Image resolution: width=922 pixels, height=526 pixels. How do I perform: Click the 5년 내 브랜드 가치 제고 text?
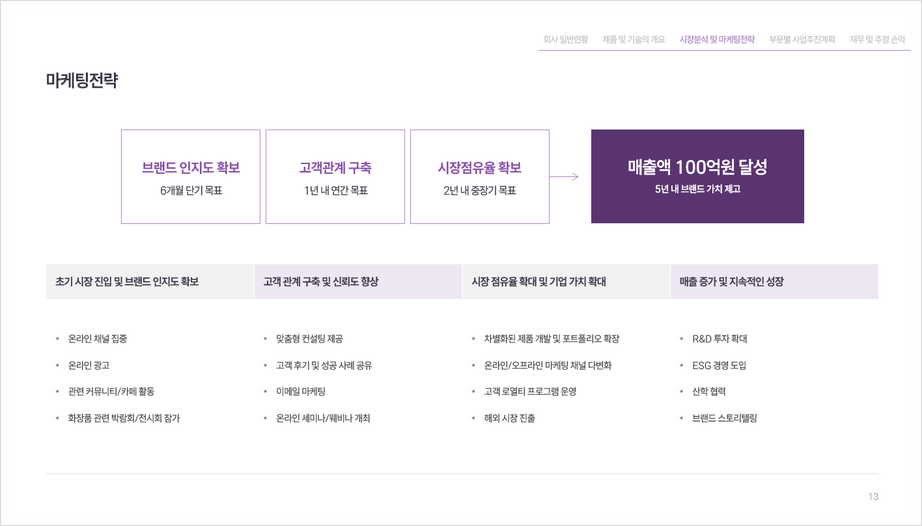click(x=697, y=189)
